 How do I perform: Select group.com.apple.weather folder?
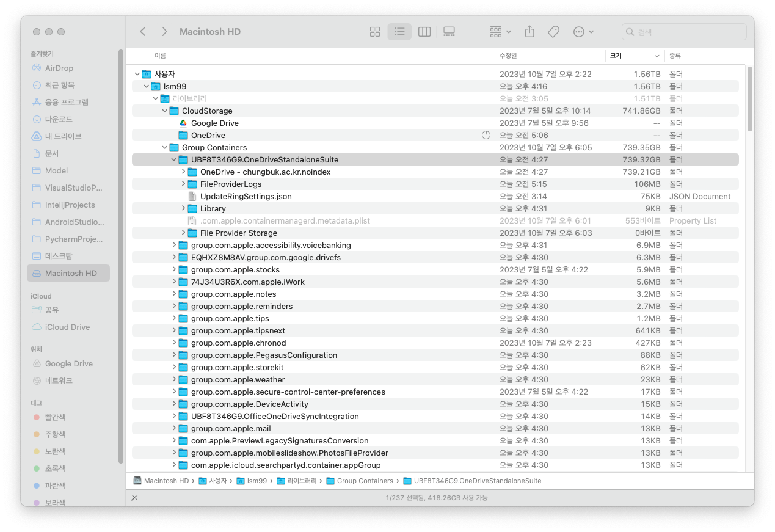point(435,379)
